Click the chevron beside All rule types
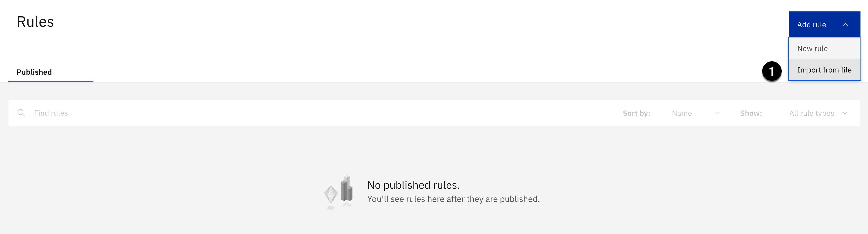 pyautogui.click(x=845, y=113)
